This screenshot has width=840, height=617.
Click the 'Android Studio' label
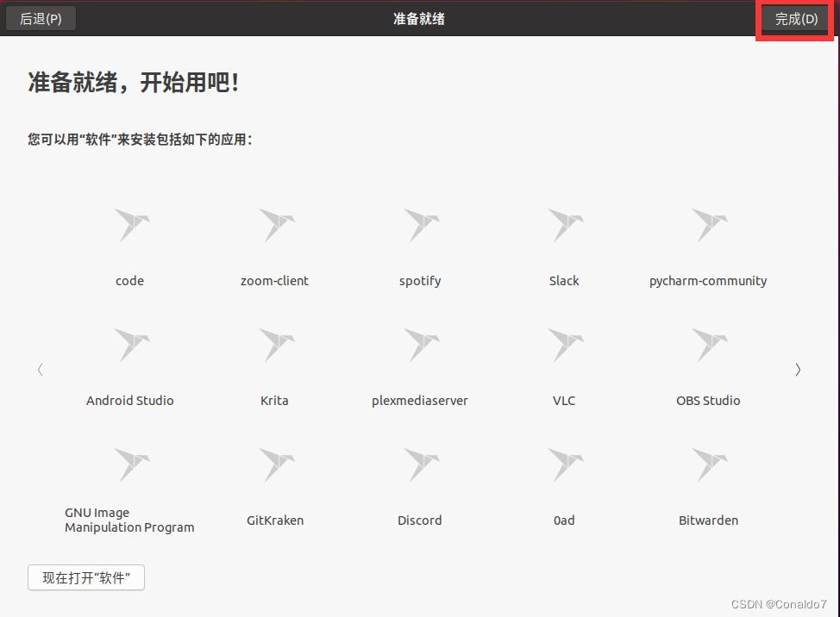point(130,401)
